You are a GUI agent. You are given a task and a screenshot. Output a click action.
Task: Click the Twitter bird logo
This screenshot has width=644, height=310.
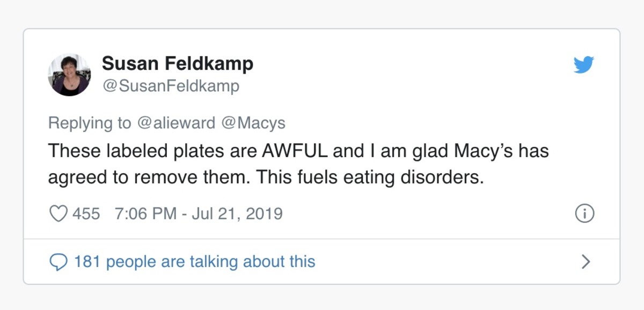tap(584, 64)
